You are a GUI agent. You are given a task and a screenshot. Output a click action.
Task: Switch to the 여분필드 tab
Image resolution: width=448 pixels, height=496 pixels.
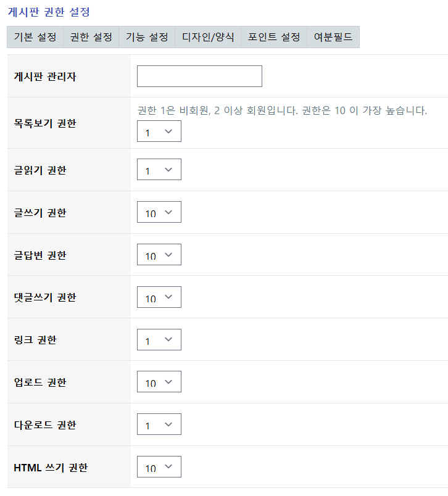pos(333,37)
